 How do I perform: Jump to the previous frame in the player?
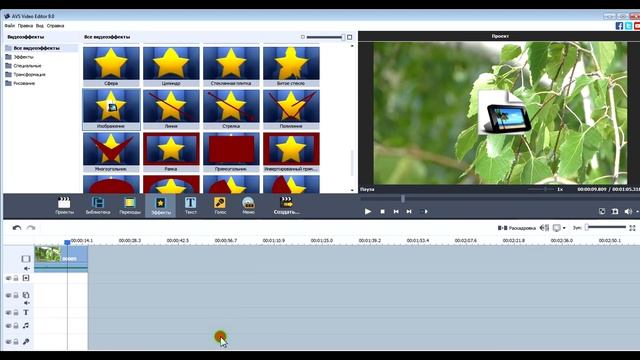(x=396, y=211)
